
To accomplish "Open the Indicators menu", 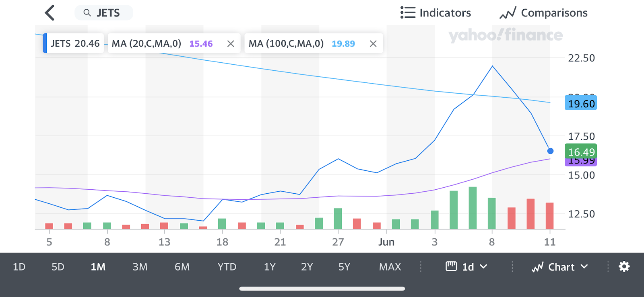I will coord(436,12).
